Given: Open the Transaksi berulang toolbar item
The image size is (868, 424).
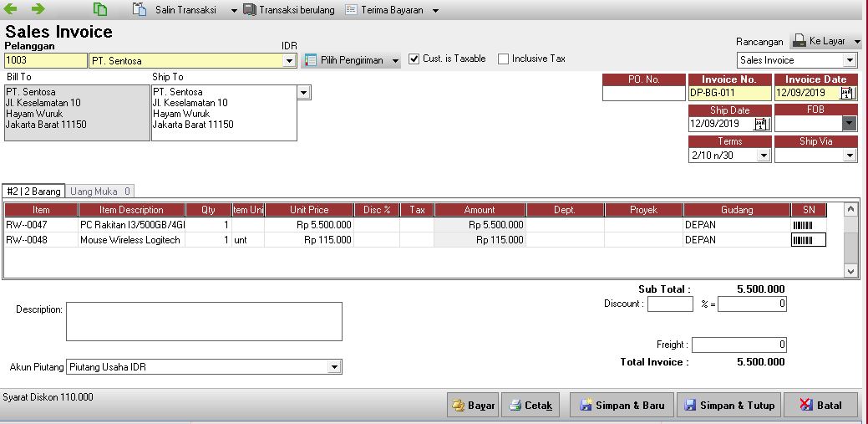Looking at the screenshot, I should pos(289,10).
